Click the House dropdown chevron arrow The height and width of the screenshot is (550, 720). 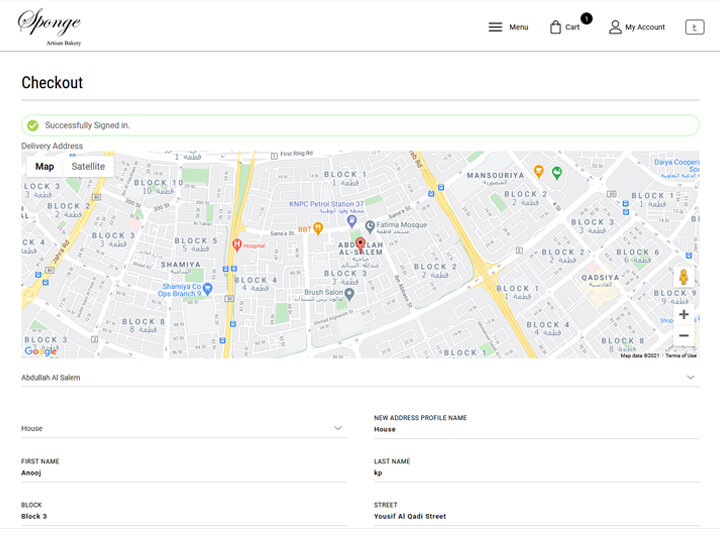(x=338, y=428)
